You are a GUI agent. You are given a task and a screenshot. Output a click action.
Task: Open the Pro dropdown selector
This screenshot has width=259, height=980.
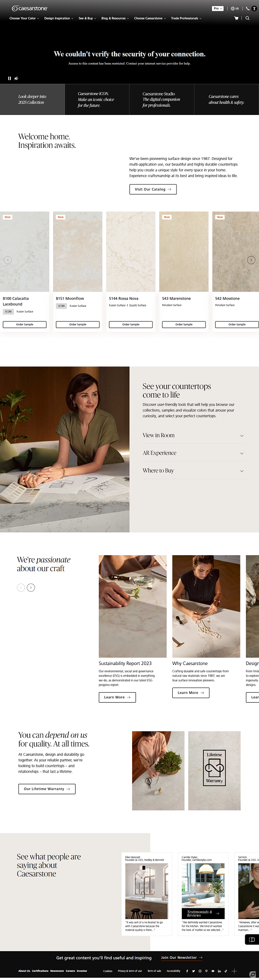click(x=218, y=8)
